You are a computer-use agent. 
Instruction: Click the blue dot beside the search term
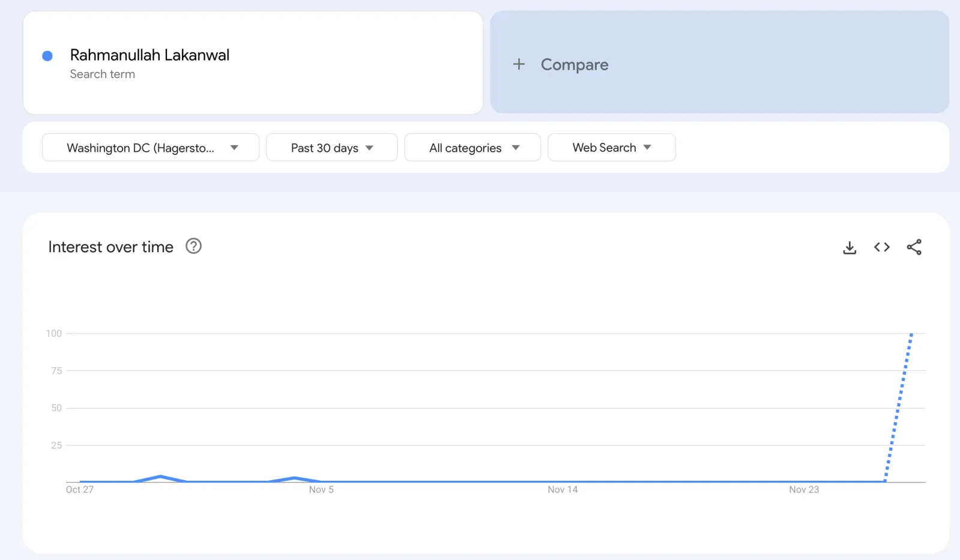pyautogui.click(x=47, y=56)
